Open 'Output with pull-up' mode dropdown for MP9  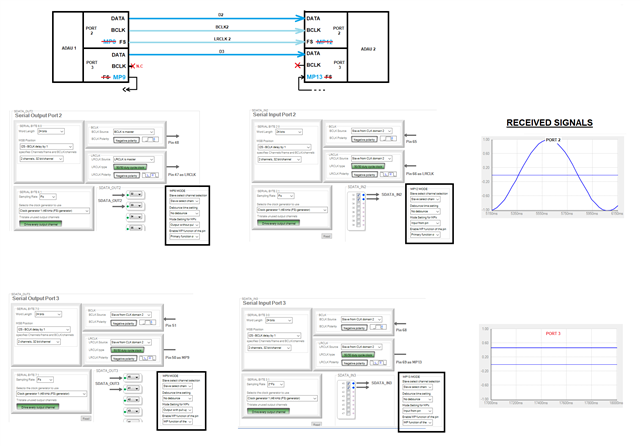coord(178,410)
